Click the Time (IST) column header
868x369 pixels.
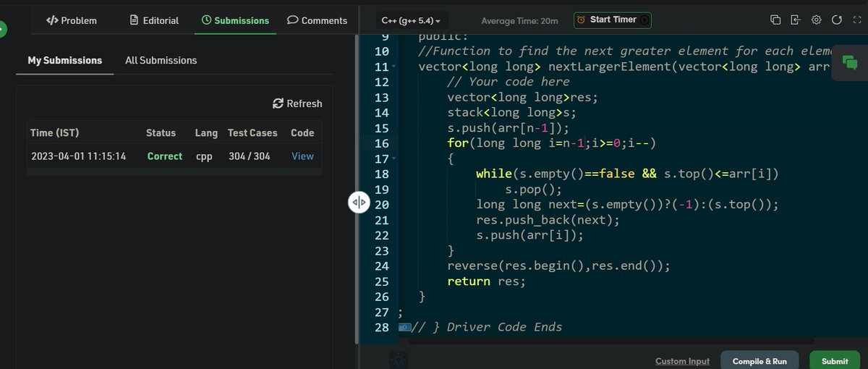click(54, 132)
